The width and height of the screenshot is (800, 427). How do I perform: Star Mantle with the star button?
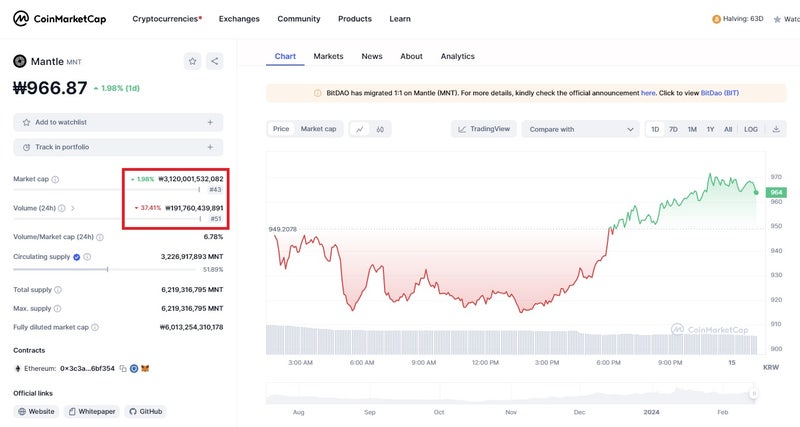pyautogui.click(x=192, y=61)
